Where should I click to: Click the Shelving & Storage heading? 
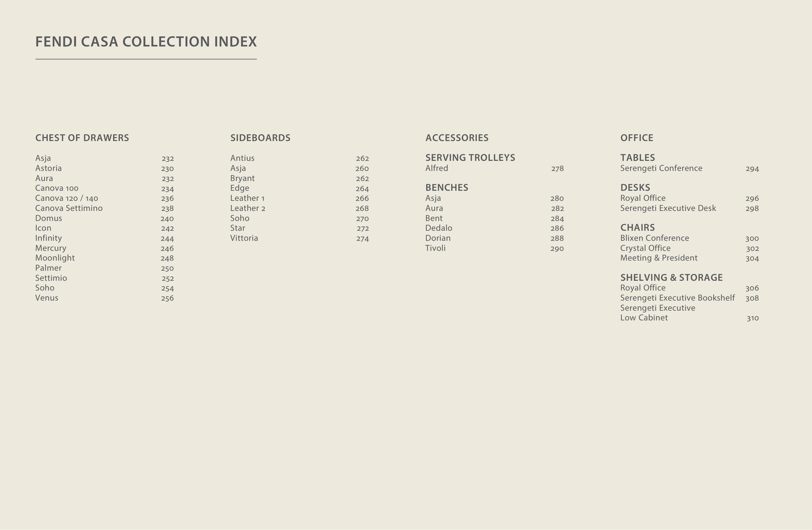coord(671,278)
